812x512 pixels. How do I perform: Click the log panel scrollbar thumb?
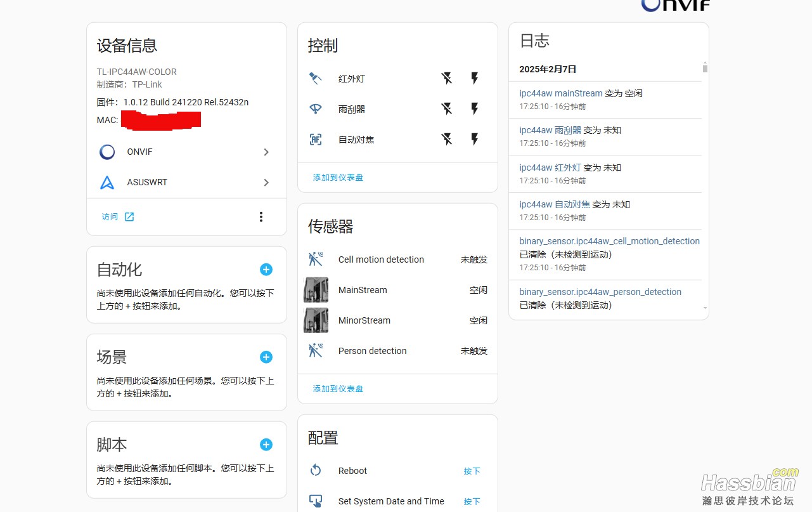(x=705, y=69)
